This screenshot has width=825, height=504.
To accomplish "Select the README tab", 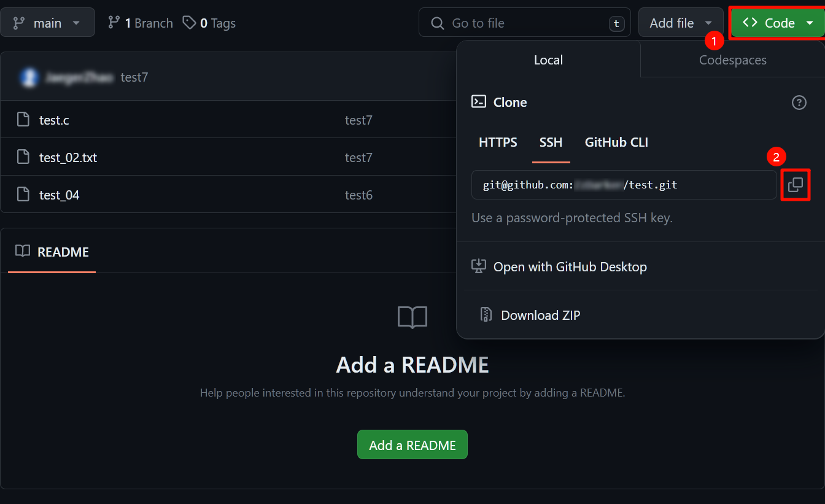I will tap(52, 252).
